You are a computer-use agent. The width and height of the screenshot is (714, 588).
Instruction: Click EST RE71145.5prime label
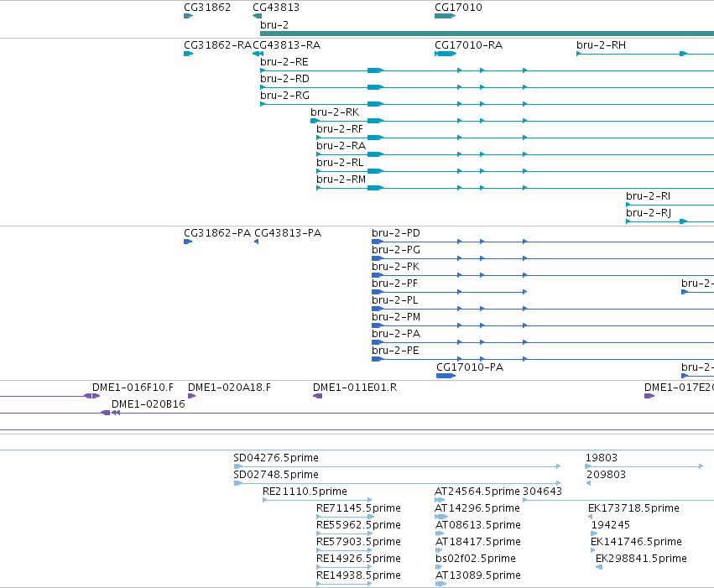pos(358,508)
